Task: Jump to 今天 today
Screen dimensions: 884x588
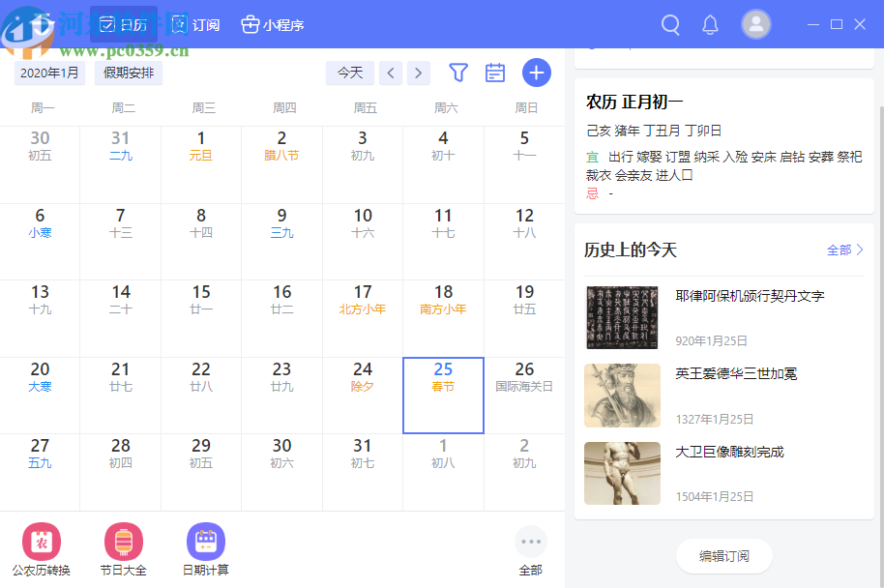Action: click(350, 73)
